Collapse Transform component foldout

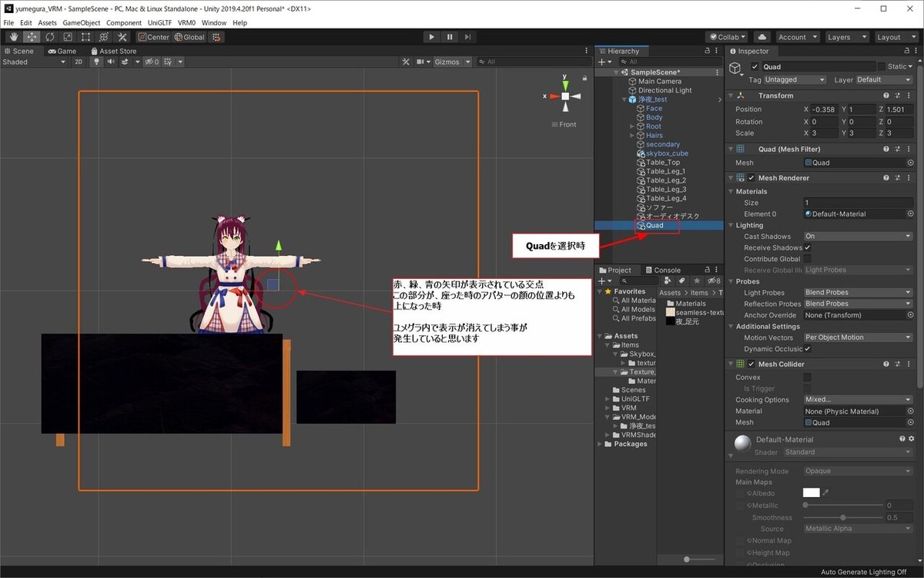point(731,96)
